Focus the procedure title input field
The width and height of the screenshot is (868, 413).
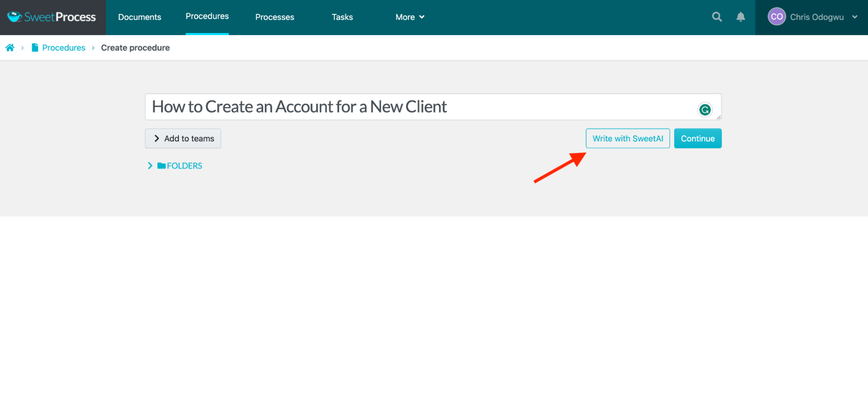(x=433, y=107)
